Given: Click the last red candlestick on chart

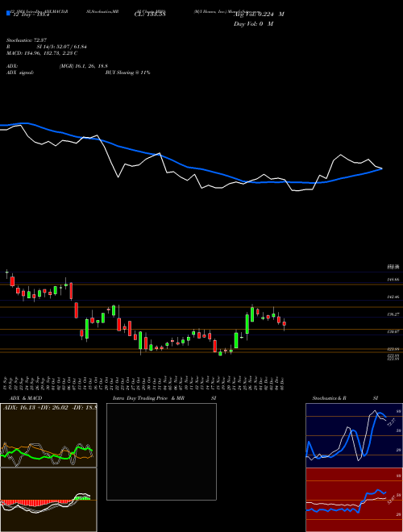Looking at the screenshot, I should (x=285, y=324).
